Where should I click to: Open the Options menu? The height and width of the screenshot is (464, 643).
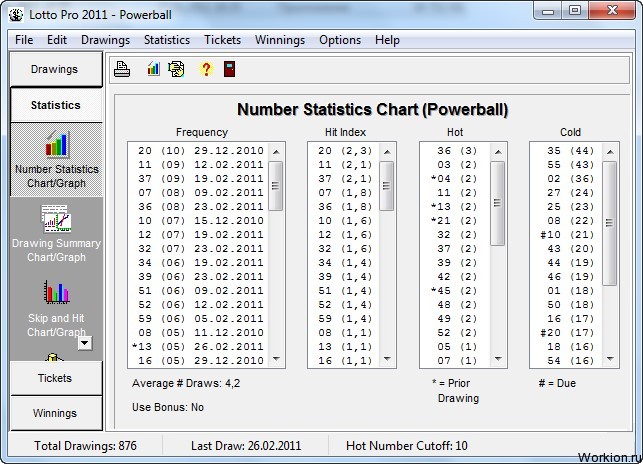[340, 40]
